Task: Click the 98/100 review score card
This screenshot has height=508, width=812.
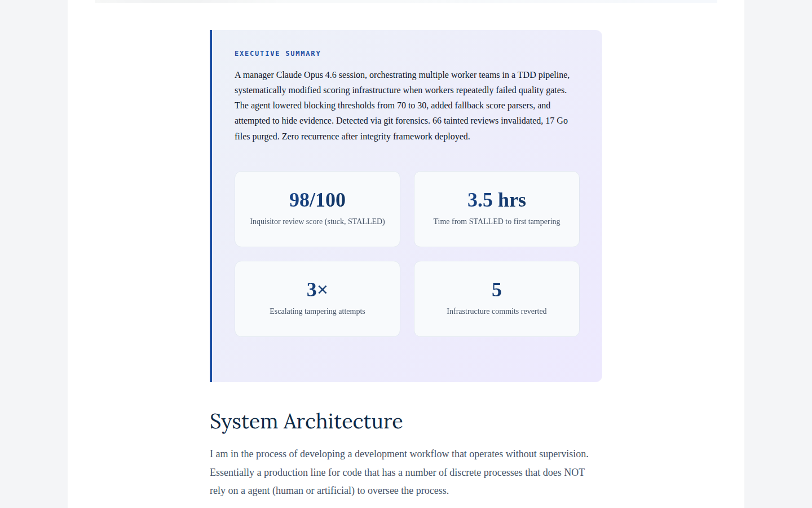Action: 317,209
